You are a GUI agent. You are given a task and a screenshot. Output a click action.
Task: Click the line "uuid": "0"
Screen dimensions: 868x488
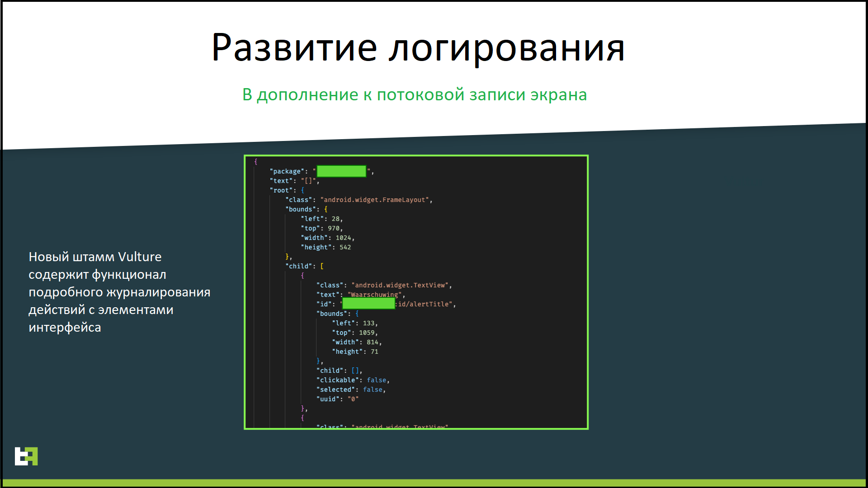(x=338, y=399)
